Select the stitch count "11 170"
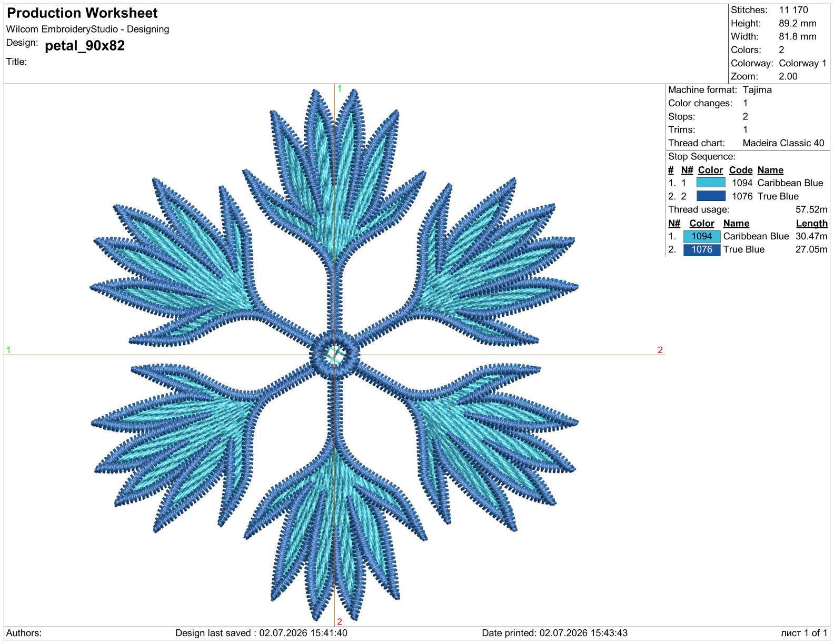Viewport: 834px width, 644px height. pos(793,10)
